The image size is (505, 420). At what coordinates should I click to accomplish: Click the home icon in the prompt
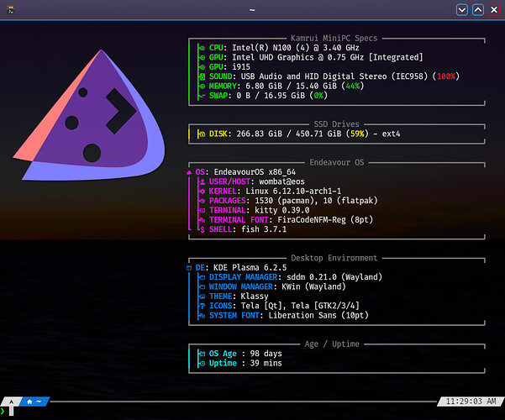[30, 402]
